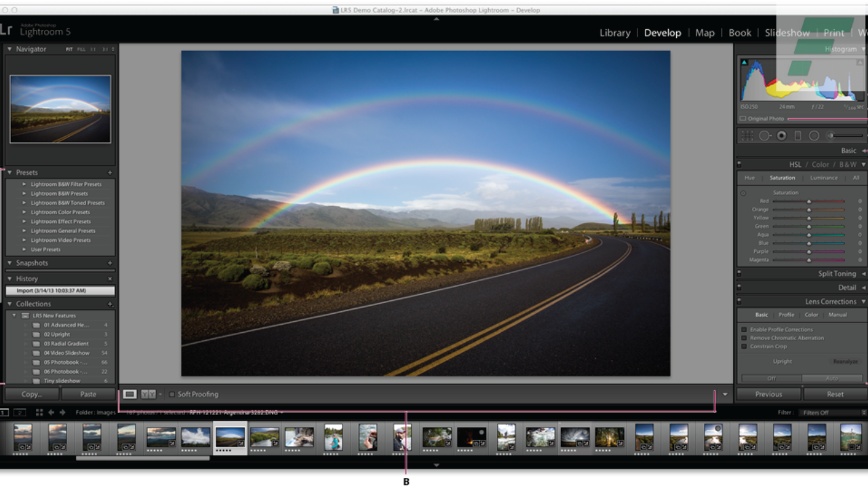The width and height of the screenshot is (868, 488).
Task: Click the Copy... button
Action: (x=31, y=394)
